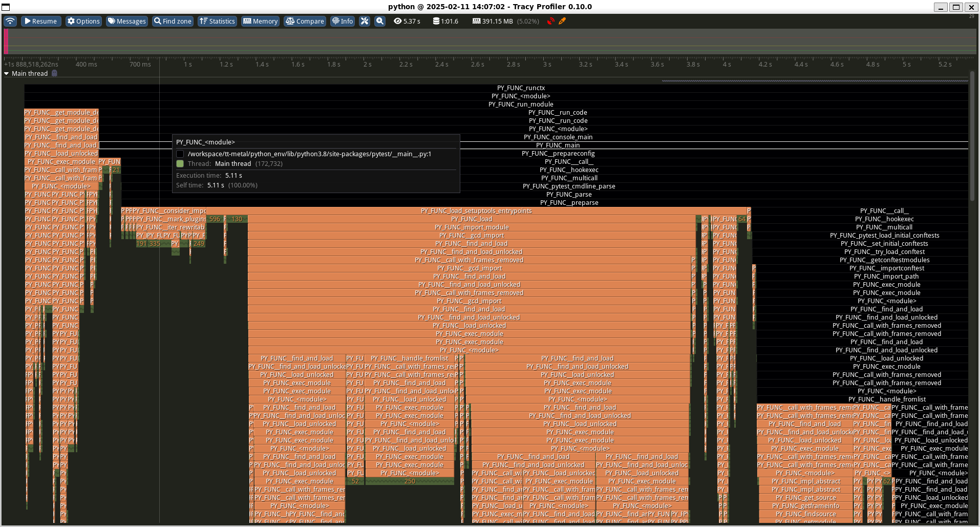Open the Compare traces window
Screen dimensions: 980x527
coord(305,21)
